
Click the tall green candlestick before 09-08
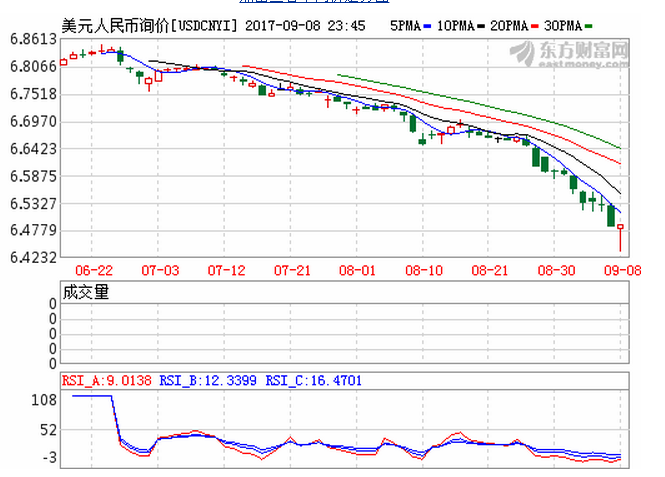[x=611, y=215]
